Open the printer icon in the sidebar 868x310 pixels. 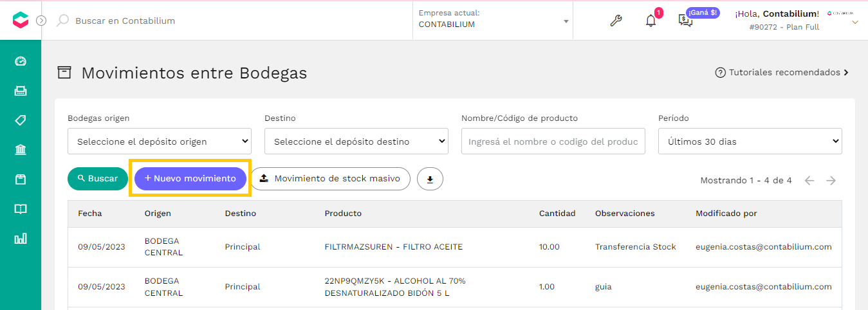click(x=21, y=91)
